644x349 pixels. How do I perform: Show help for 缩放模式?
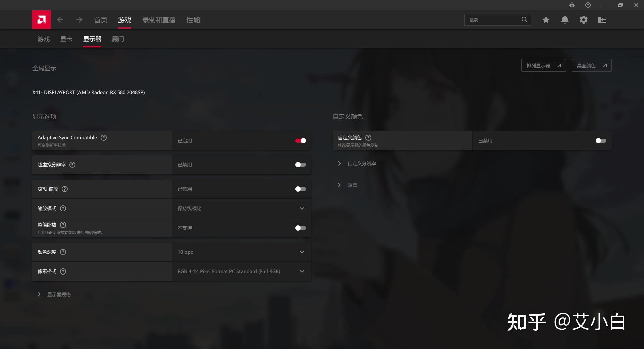63,208
